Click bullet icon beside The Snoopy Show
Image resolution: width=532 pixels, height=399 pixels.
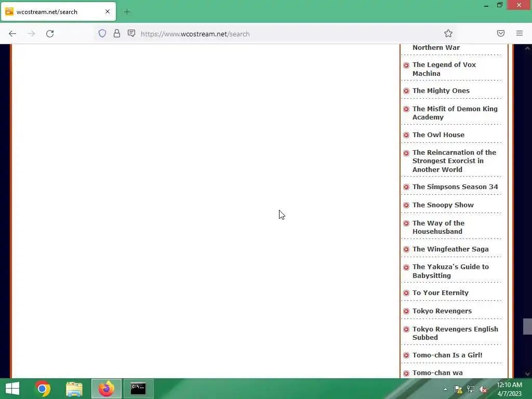tap(406, 205)
